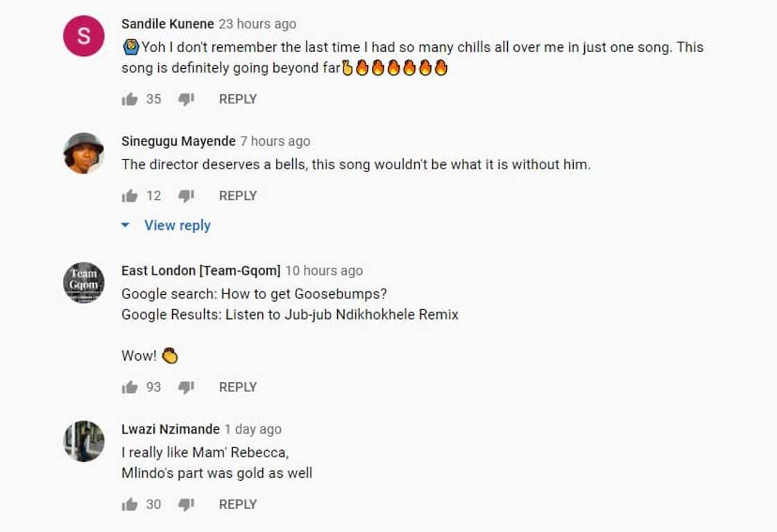The image size is (777, 532).
Task: Like Sinegugu Mayende's comment
Action: pos(130,196)
